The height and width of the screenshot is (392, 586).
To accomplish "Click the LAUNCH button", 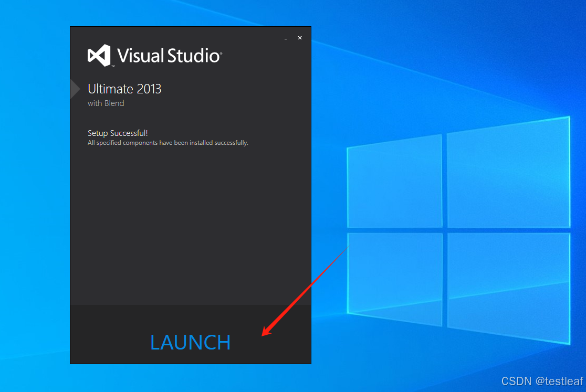I will (190, 342).
